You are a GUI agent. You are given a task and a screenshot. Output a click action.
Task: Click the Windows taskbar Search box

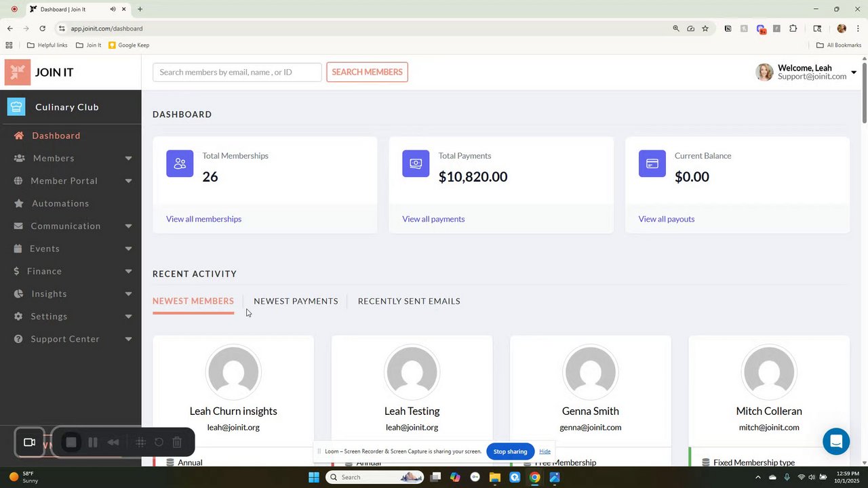[x=374, y=477]
